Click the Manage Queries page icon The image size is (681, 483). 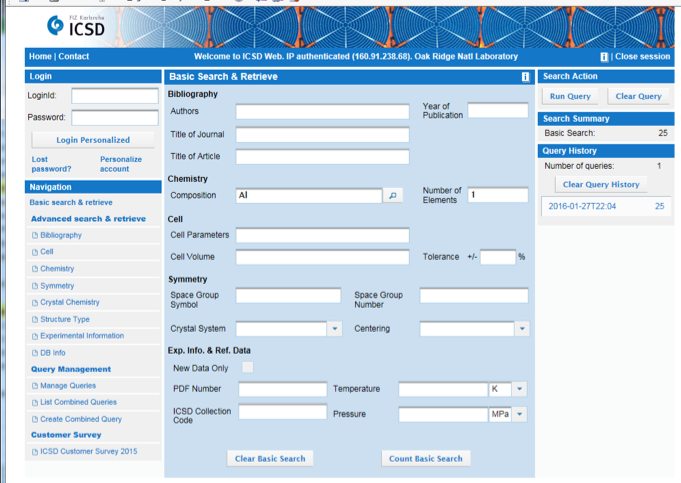point(35,386)
